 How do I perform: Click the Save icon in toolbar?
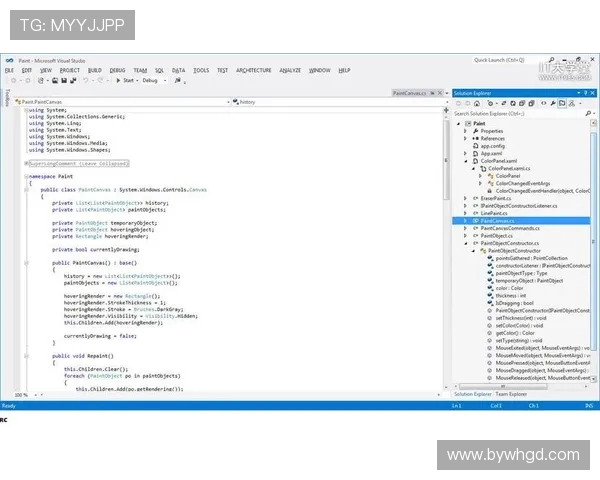pyautogui.click(x=64, y=80)
